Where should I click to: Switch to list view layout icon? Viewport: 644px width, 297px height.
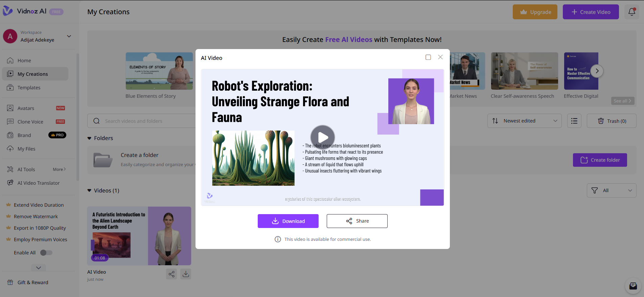(x=574, y=121)
